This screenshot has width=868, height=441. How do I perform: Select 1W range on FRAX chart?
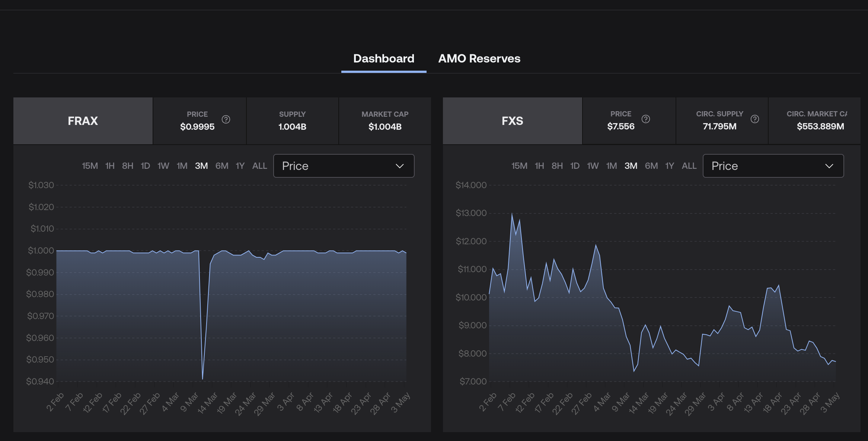[163, 166]
